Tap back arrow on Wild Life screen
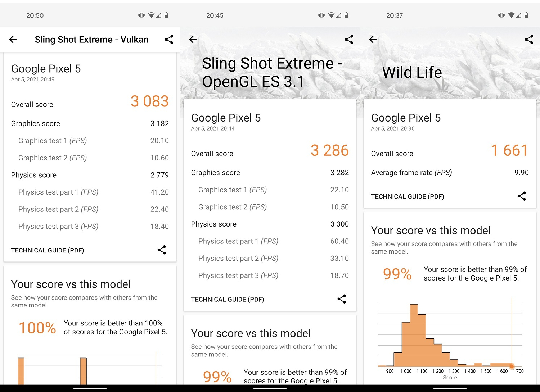Screen dimensions: 540x392 (373, 40)
